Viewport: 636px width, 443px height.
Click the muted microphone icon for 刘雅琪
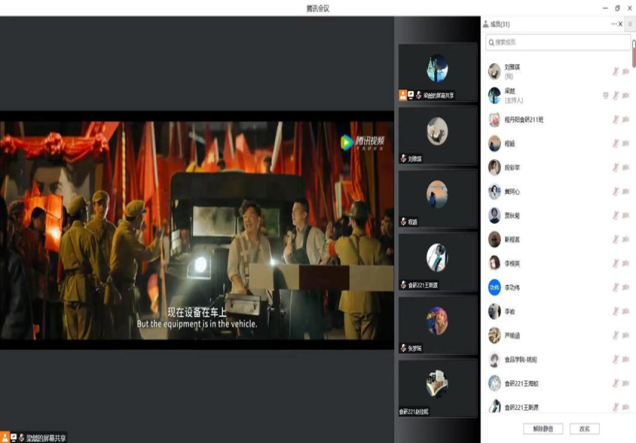tap(617, 71)
